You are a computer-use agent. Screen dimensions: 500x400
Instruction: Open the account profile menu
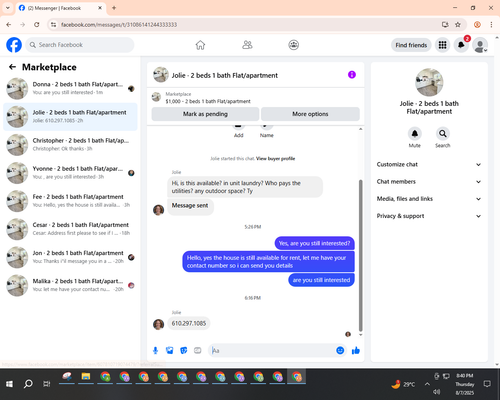[x=480, y=45]
